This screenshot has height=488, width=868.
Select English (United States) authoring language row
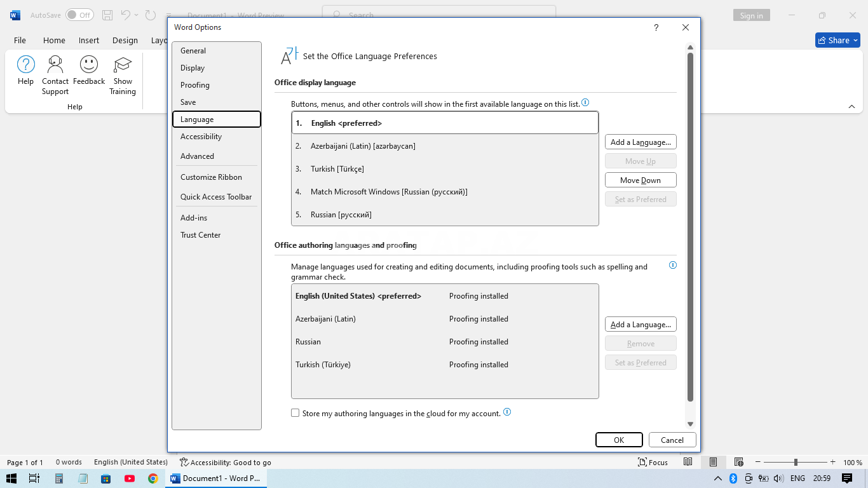pos(445,296)
